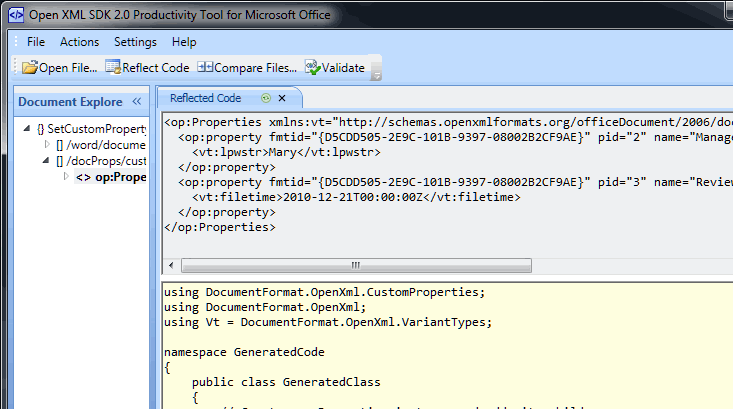Screen dimensions: 733x409
Task: Click the Open File folder icon
Action: [x=30, y=68]
